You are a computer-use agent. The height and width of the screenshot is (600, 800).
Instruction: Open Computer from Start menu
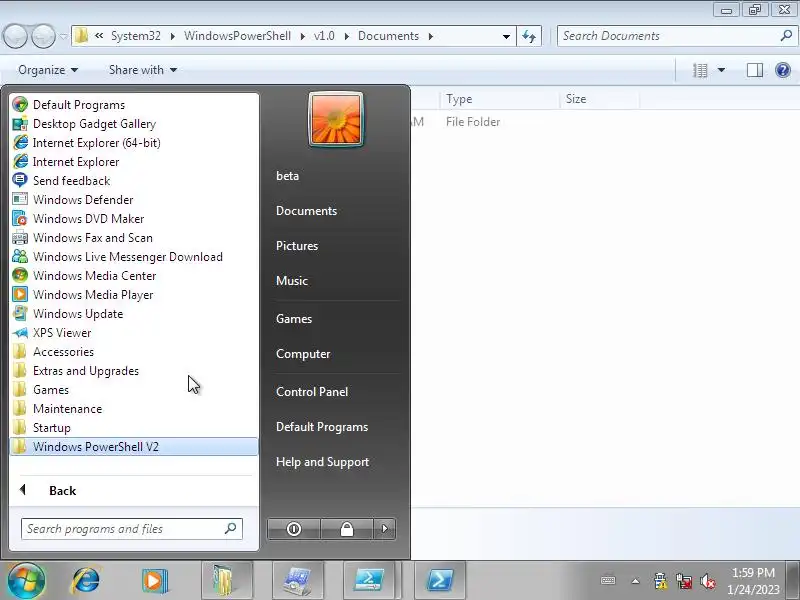[x=303, y=354]
